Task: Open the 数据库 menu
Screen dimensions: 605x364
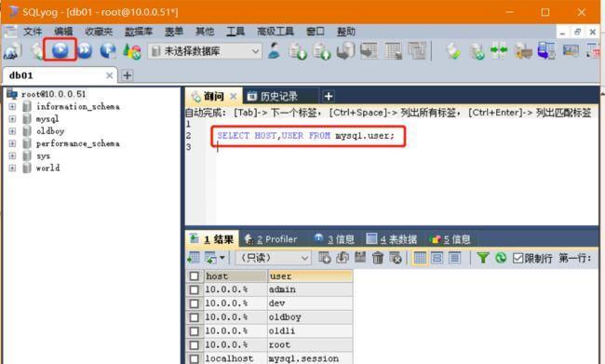Action: pyautogui.click(x=139, y=32)
